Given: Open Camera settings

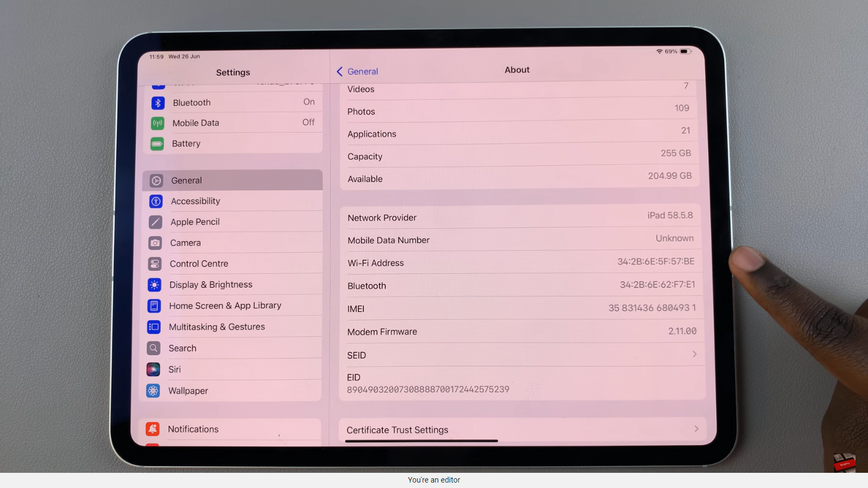Looking at the screenshot, I should tap(232, 243).
